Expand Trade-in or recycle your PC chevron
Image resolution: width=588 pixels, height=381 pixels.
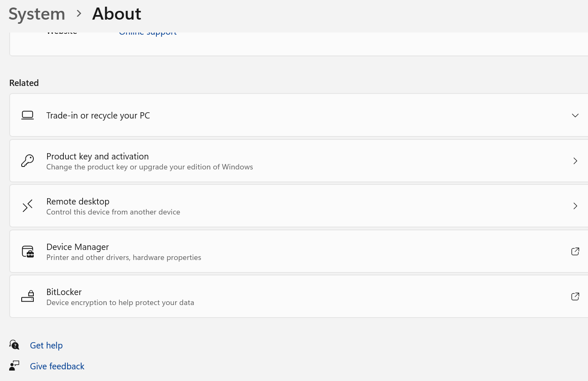pyautogui.click(x=575, y=116)
